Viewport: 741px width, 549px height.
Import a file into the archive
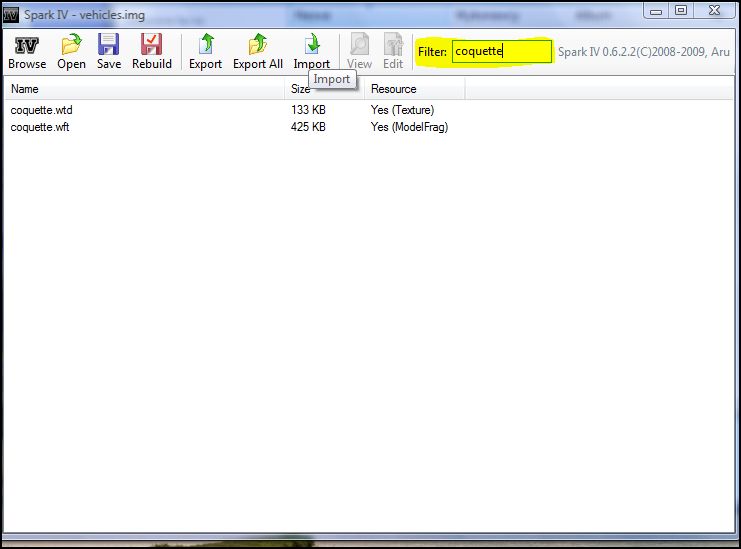311,51
